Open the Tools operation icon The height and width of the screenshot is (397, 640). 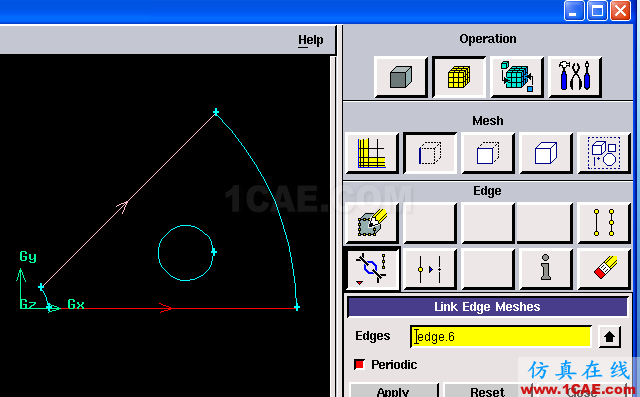click(x=575, y=77)
